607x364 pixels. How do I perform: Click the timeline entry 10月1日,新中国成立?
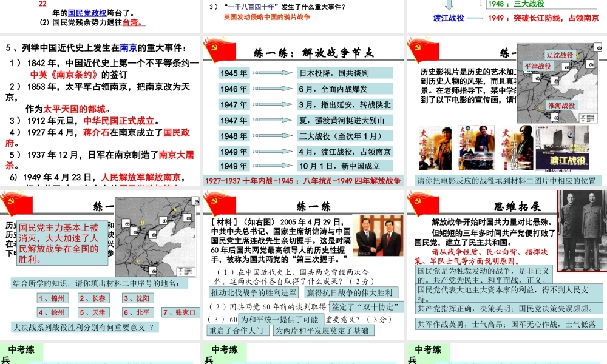[345, 166]
